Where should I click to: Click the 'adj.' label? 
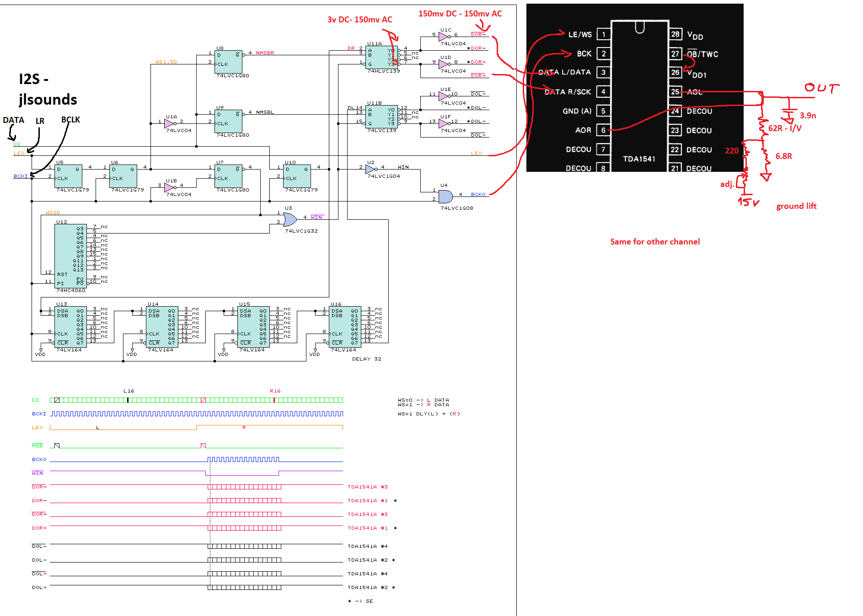(727, 184)
